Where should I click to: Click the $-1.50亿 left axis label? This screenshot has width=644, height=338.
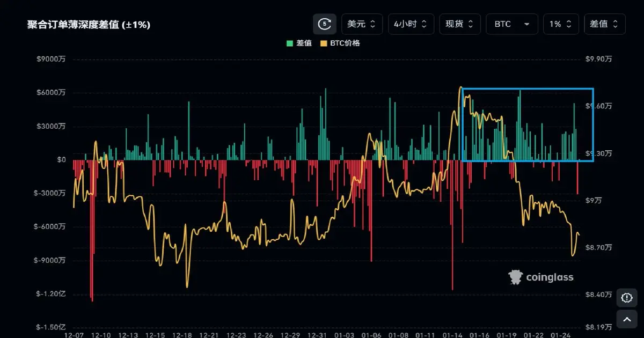click(x=52, y=327)
